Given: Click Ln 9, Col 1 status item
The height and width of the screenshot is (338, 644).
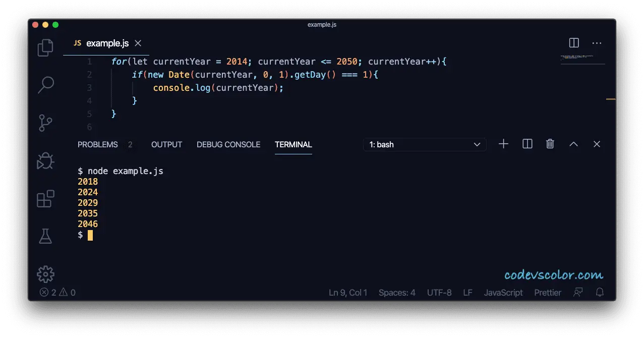Looking at the screenshot, I should click(348, 293).
